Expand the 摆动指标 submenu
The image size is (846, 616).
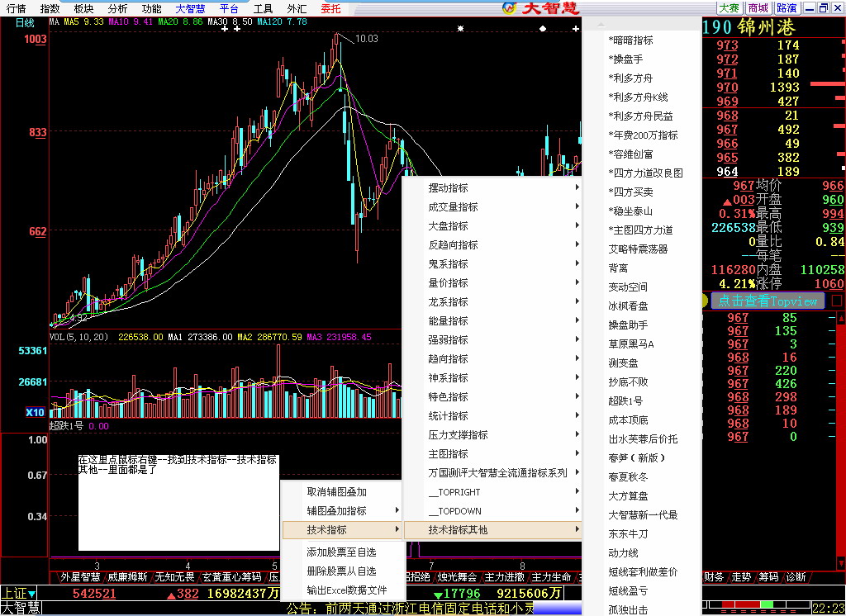coord(492,187)
